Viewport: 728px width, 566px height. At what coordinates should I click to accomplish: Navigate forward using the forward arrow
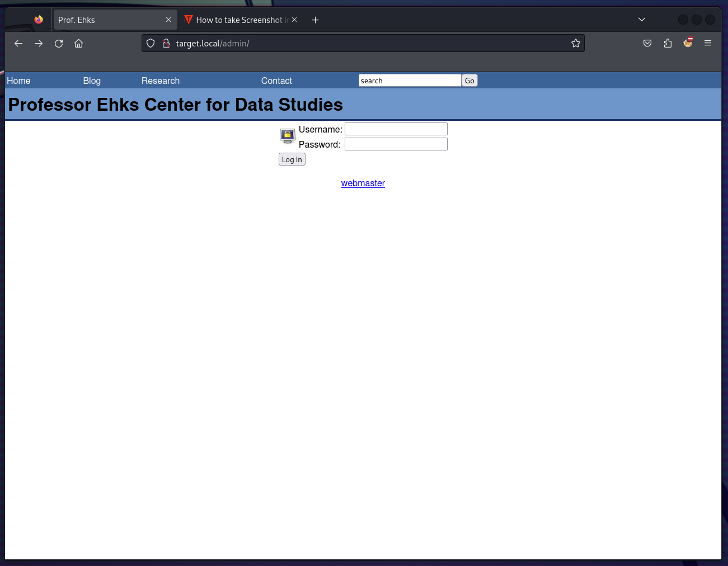[39, 43]
